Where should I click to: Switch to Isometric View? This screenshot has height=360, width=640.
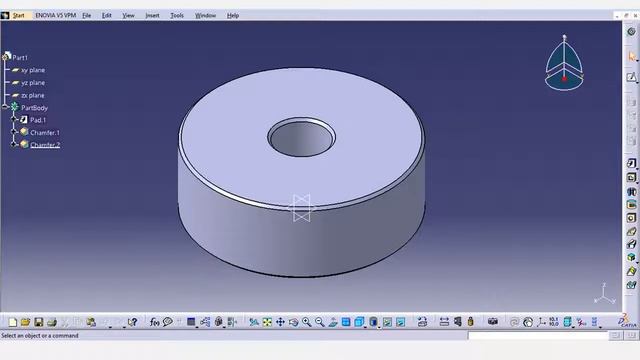pos(359,322)
